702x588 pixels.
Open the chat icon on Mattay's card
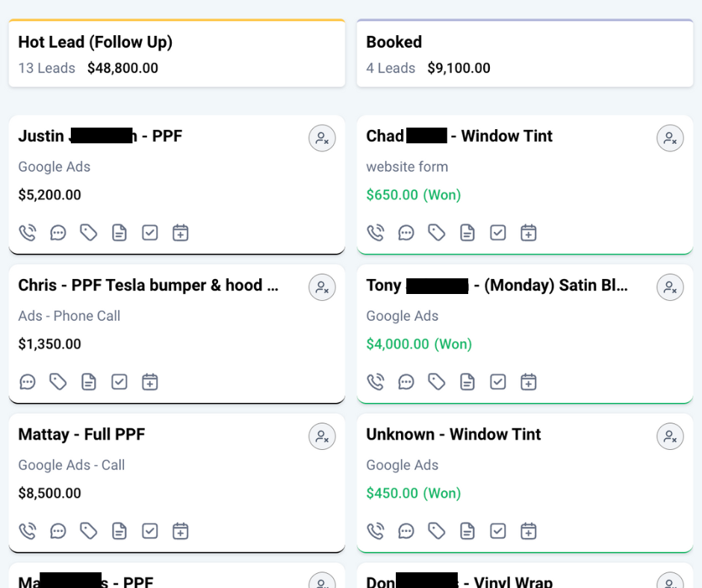click(58, 531)
